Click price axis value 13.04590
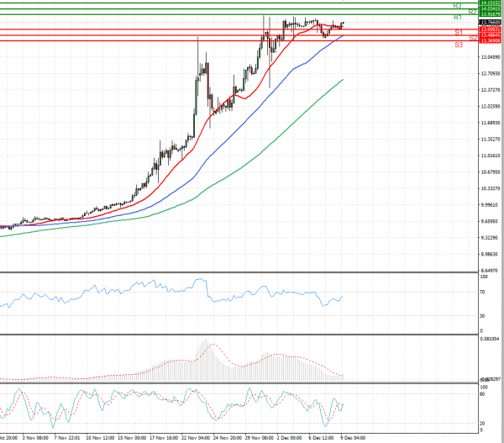Screen dimensions: 504x443 click(491, 57)
